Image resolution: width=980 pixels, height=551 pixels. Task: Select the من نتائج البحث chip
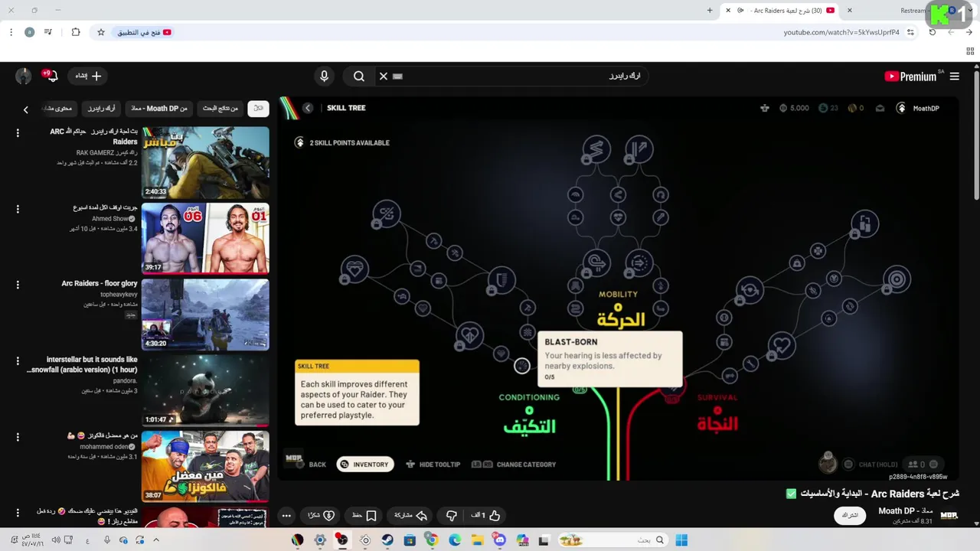(x=220, y=109)
